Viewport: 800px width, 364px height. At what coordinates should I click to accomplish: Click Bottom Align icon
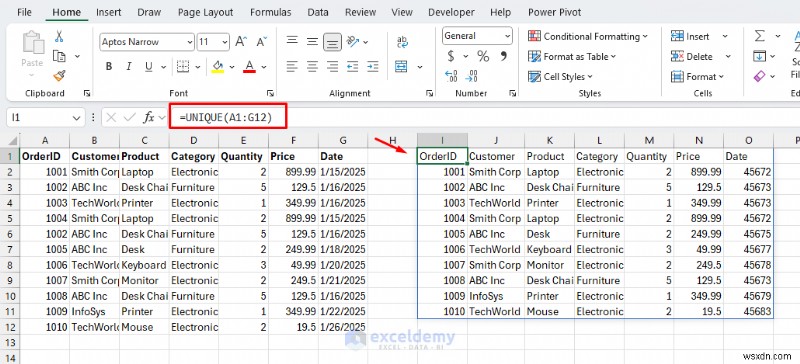[x=333, y=42]
